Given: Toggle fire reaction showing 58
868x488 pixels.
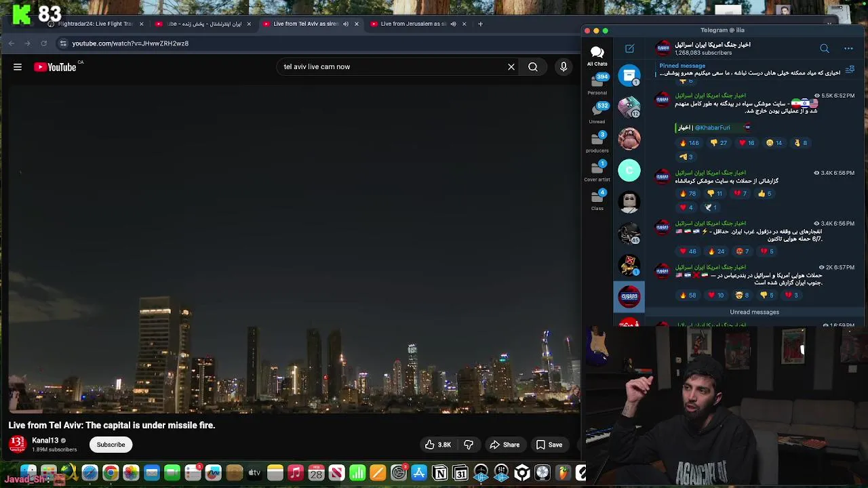Looking at the screenshot, I should pos(688,296).
